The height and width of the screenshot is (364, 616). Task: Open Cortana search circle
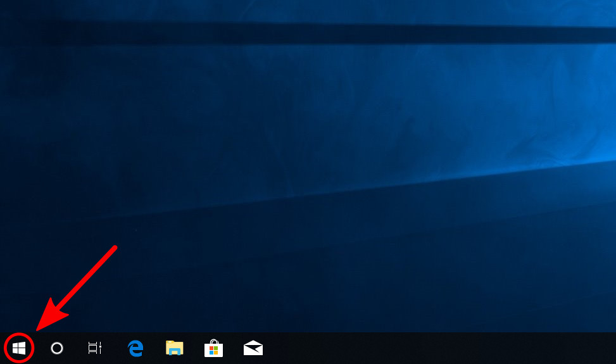[57, 348]
